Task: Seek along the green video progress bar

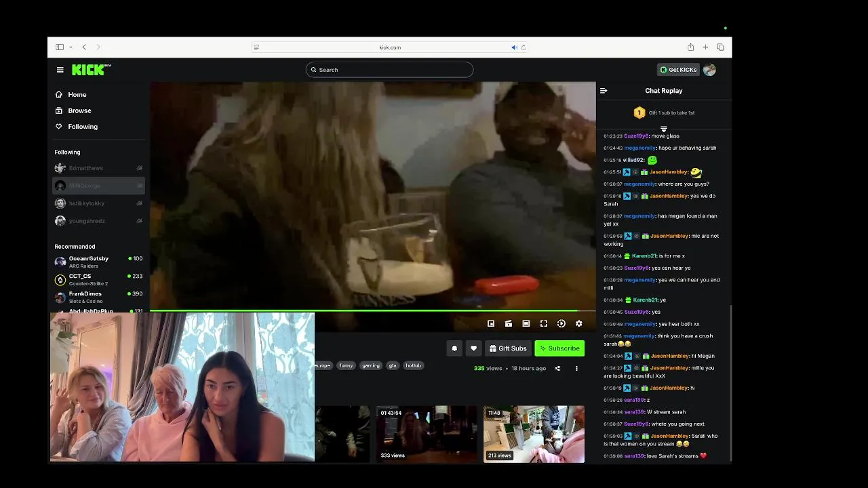Action: (x=373, y=311)
